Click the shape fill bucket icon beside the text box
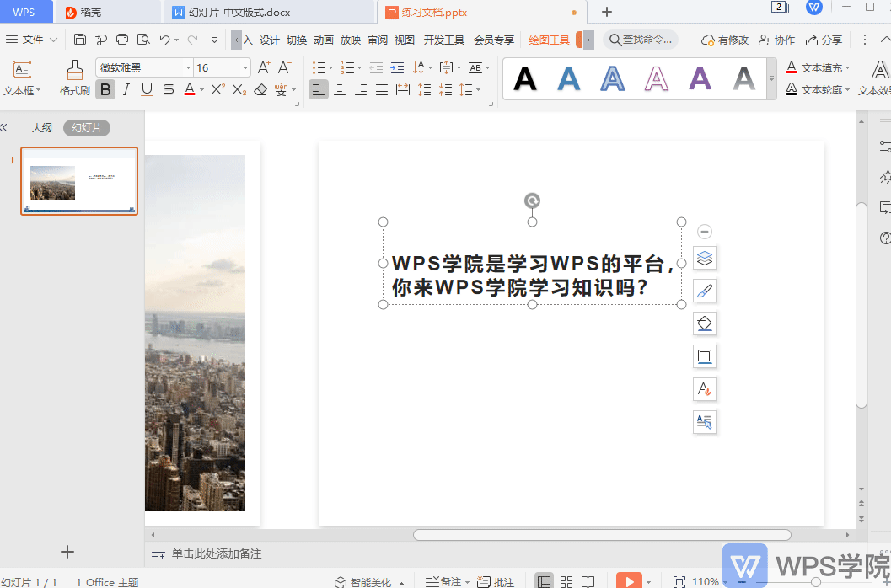The height and width of the screenshot is (588, 891). 705,323
